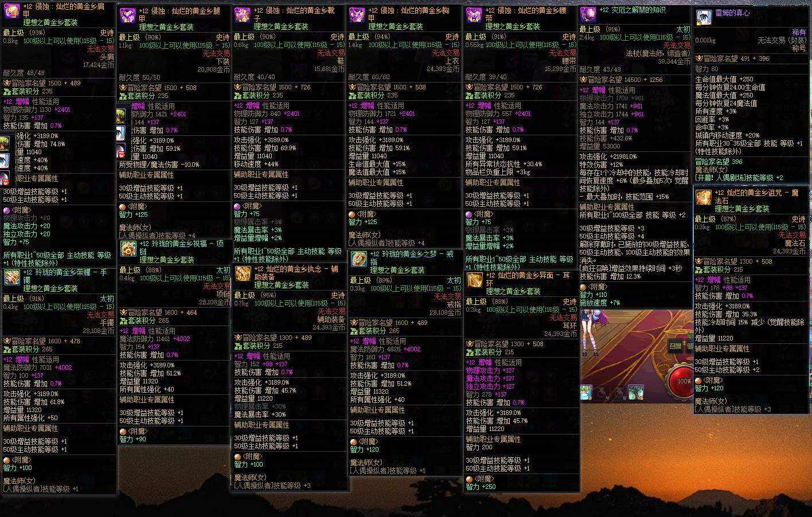Click the 物品栏负重上限 +3kg line

tap(498, 172)
